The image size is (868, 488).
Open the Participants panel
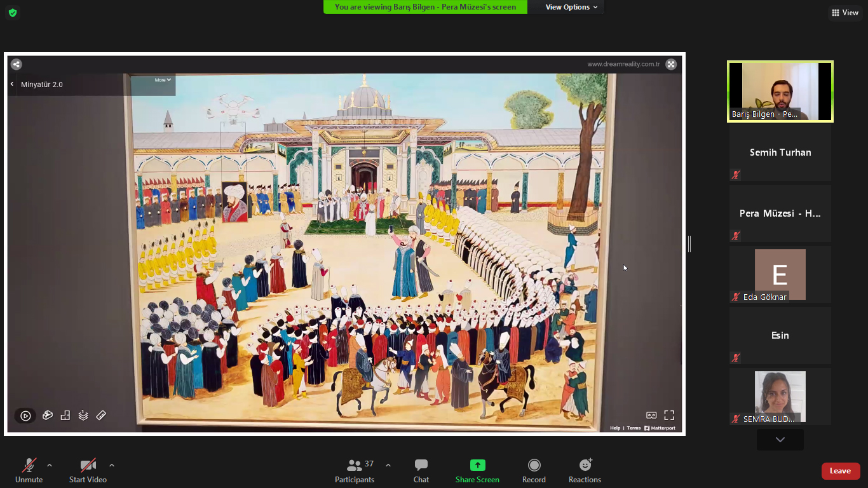point(355,471)
